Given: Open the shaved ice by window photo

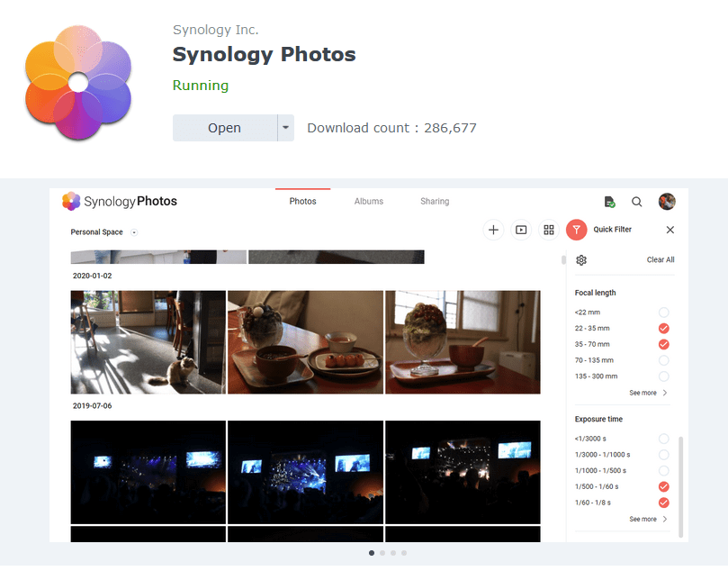Looking at the screenshot, I should coord(463,342).
